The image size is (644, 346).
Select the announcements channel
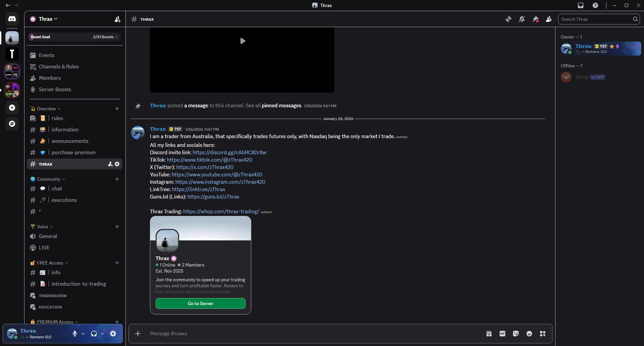click(x=74, y=141)
